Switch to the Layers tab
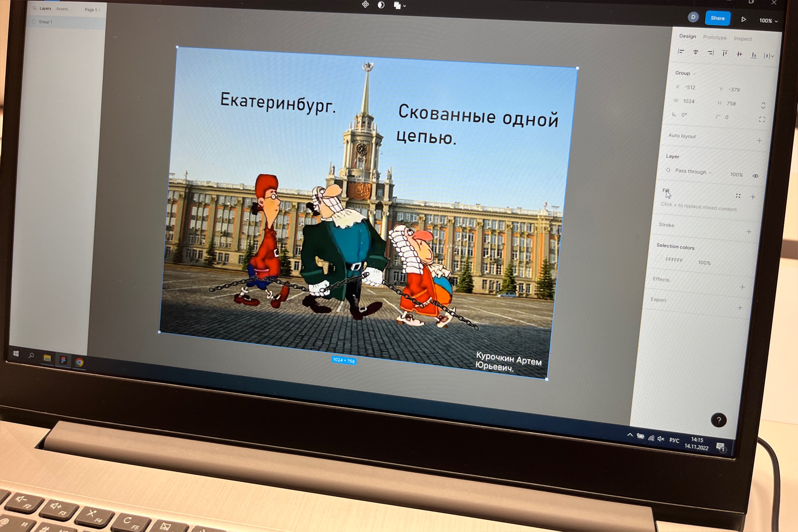The width and height of the screenshot is (798, 532). [x=45, y=9]
